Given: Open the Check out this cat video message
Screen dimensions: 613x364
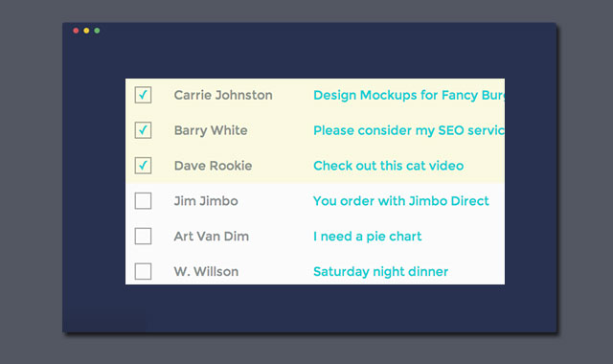Looking at the screenshot, I should coord(389,166).
